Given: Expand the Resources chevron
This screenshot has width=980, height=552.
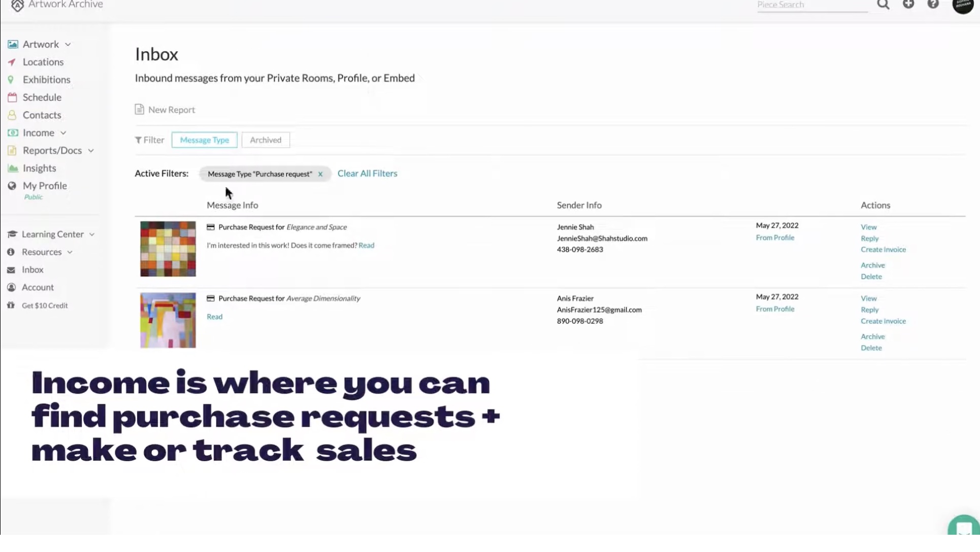Looking at the screenshot, I should point(70,252).
